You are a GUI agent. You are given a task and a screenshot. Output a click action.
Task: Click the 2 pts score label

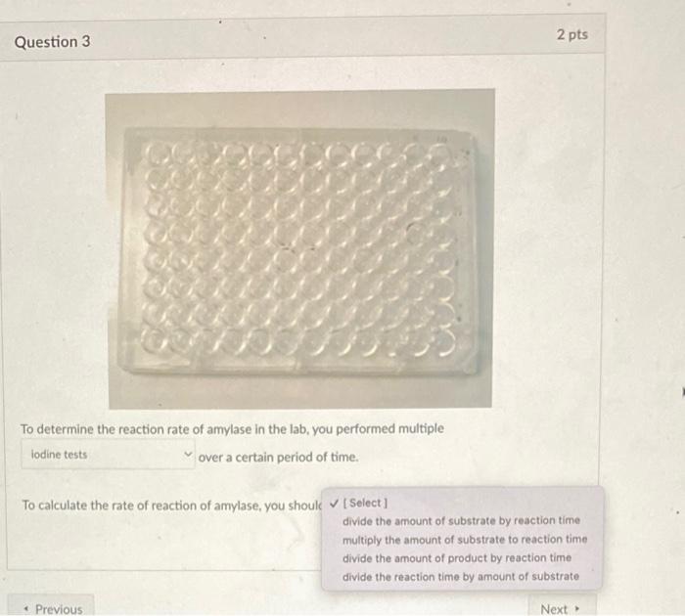pyautogui.click(x=571, y=34)
